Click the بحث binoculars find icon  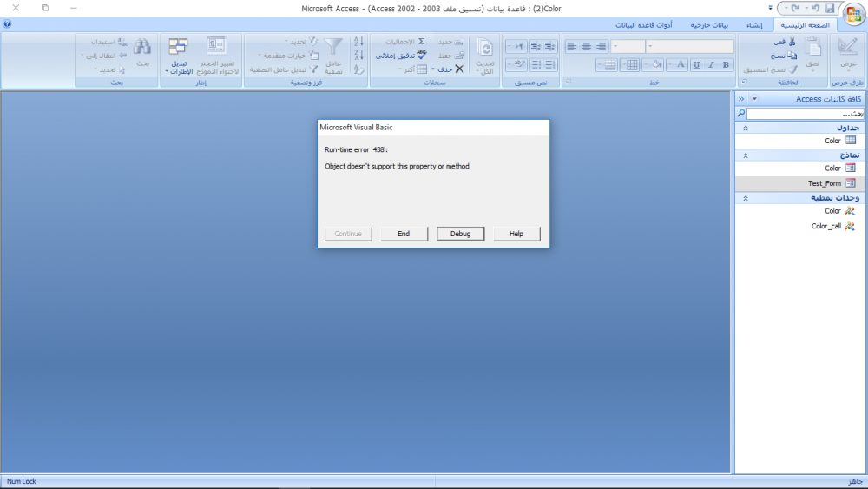coord(142,47)
